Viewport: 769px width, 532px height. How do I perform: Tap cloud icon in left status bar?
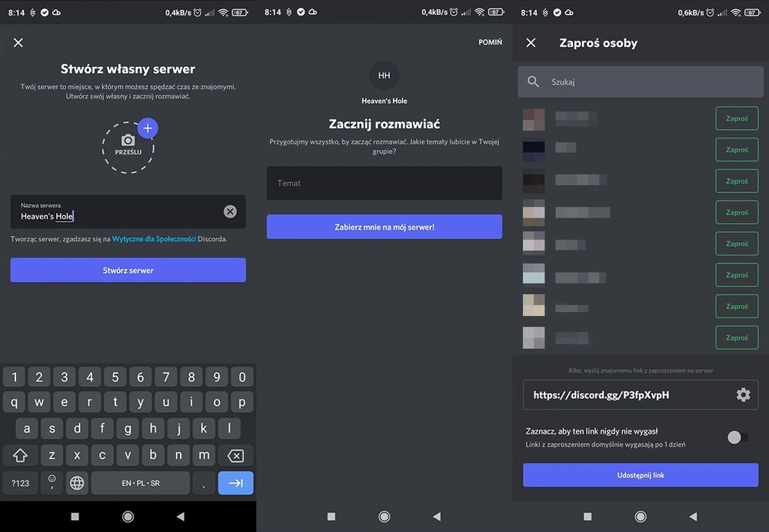tap(56, 12)
